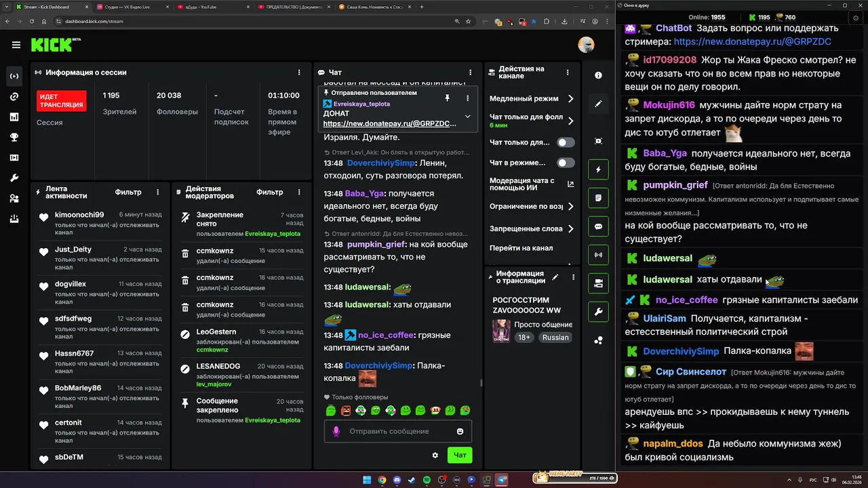This screenshot has width=868, height=488.
Task: Click Evreiskaya_teplota in pinned message header
Action: (x=361, y=104)
